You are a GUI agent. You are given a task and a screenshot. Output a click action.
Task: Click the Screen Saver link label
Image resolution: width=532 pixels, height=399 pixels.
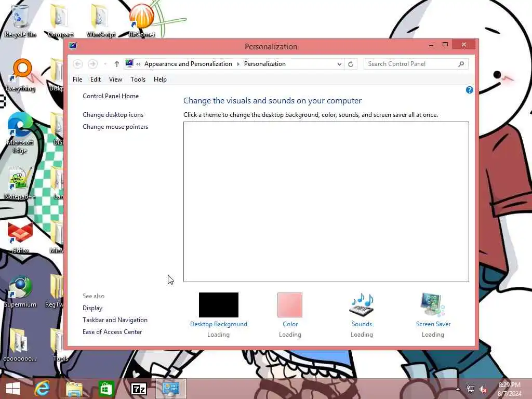[x=433, y=324]
